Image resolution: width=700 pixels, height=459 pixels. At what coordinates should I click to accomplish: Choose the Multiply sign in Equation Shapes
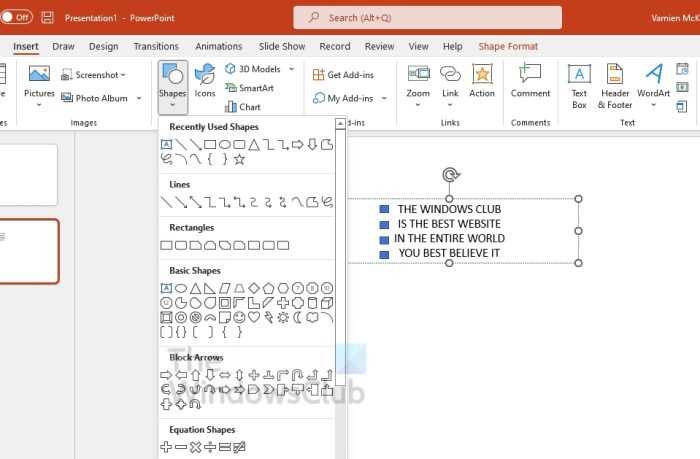pos(195,446)
